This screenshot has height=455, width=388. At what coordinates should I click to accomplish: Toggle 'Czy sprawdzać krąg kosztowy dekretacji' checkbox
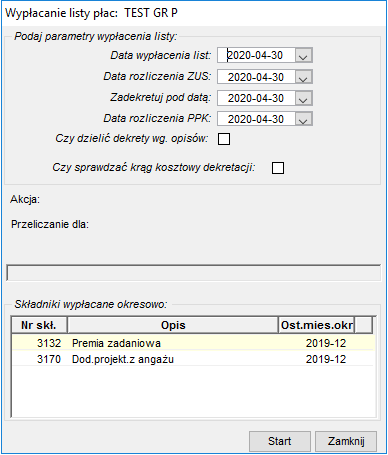tap(278, 168)
